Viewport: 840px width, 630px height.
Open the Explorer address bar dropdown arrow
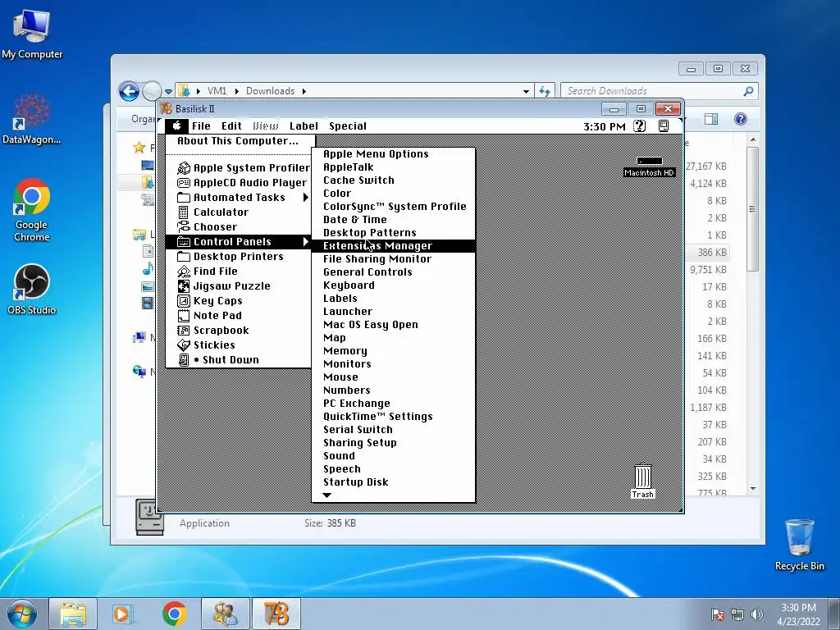[x=526, y=92]
